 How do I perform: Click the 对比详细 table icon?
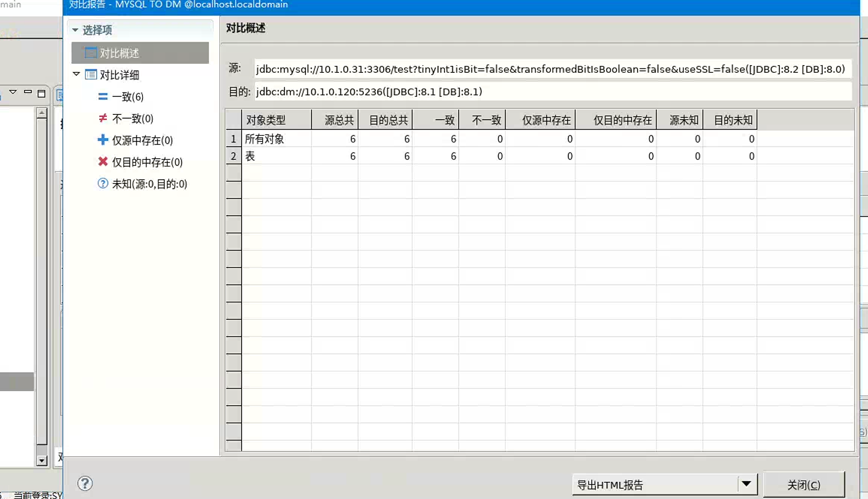click(x=91, y=75)
